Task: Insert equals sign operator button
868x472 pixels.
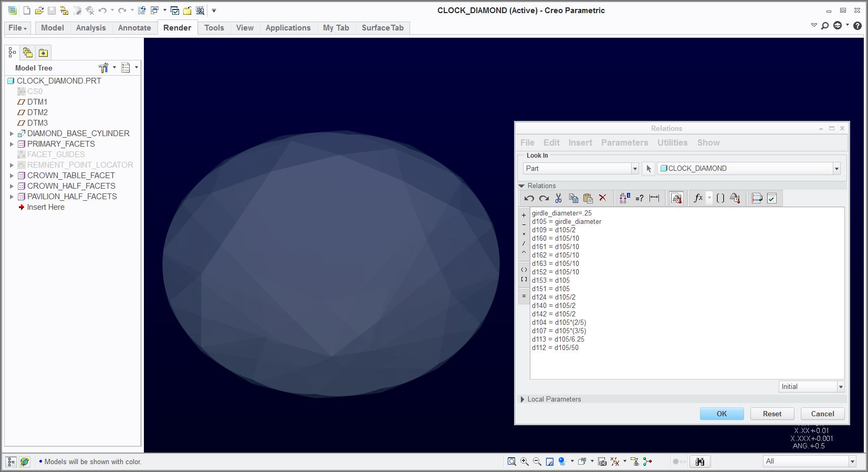Action: (524, 296)
